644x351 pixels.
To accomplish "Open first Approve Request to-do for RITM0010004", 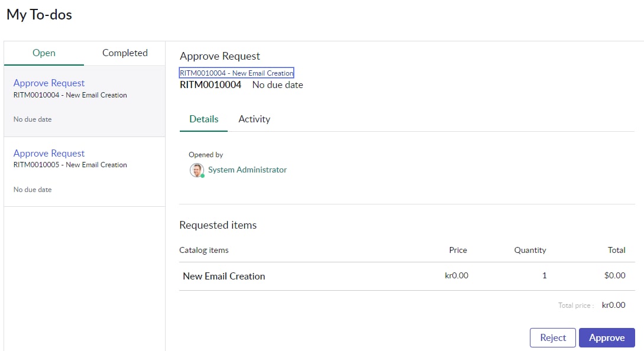I will tap(49, 83).
